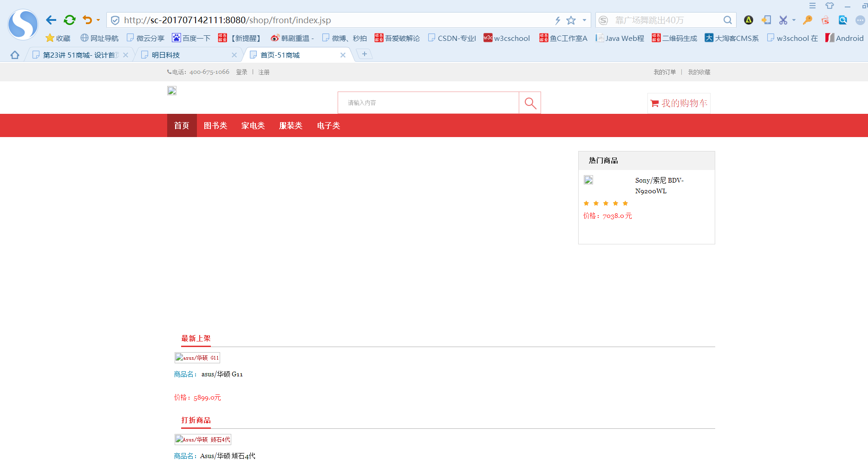The width and height of the screenshot is (868, 466).
Task: Open the 大淘客CMS系 bookmark
Action: [x=732, y=38]
